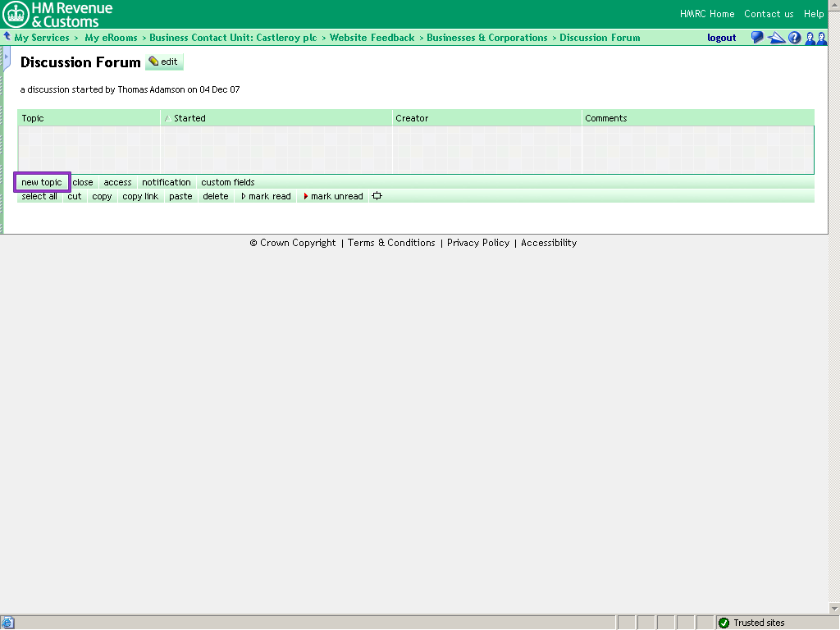
Task: Open Internet Explorer from the taskbar
Action: (7, 623)
